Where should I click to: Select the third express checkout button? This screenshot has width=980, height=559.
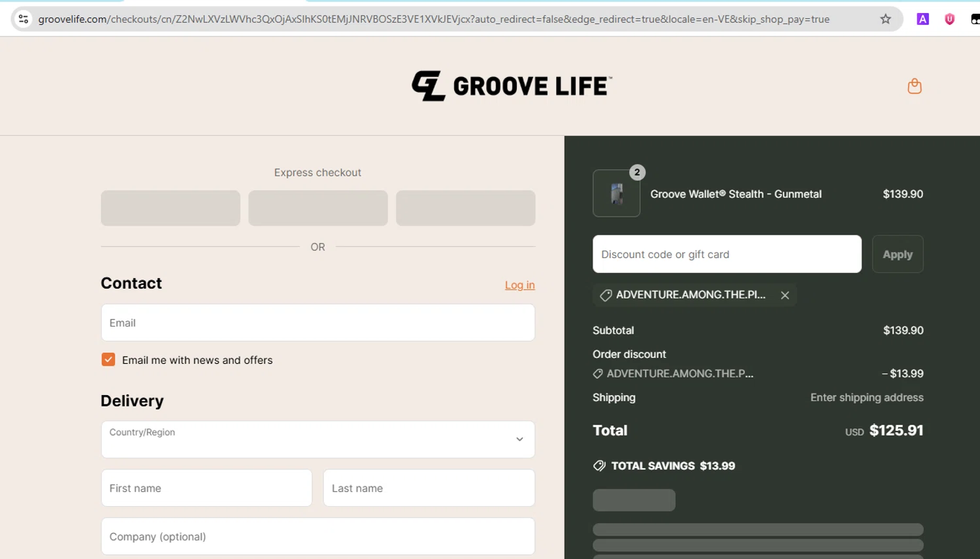(466, 208)
